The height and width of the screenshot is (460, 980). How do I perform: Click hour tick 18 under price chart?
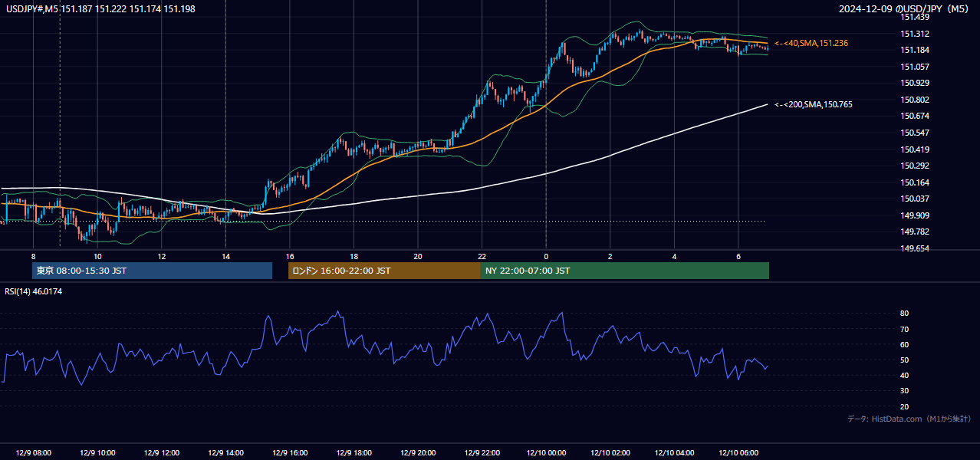pos(354,256)
